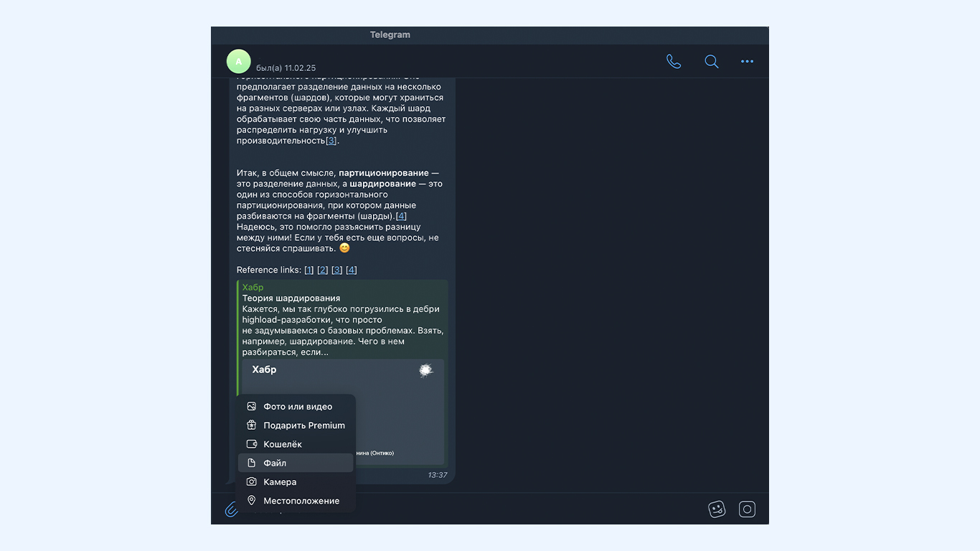Open the contact's green avatar
This screenshot has height=551, width=980.
point(239,62)
